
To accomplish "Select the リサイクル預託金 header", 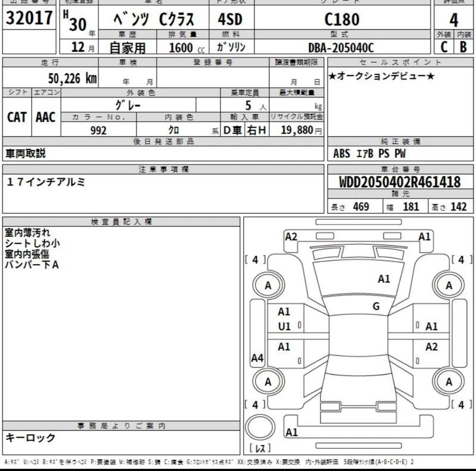I will 297,117.
